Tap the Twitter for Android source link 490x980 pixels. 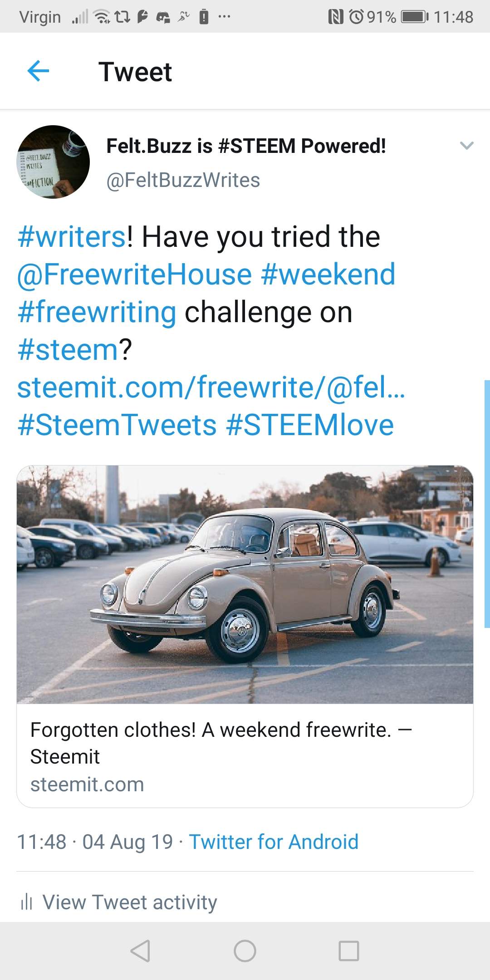click(x=274, y=842)
